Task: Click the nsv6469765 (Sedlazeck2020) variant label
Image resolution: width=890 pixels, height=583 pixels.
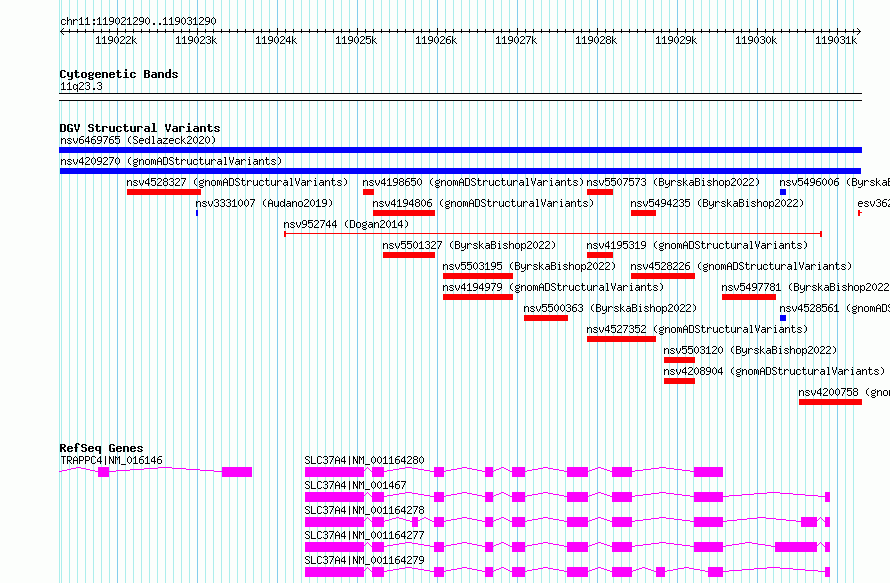Action: click(x=138, y=140)
